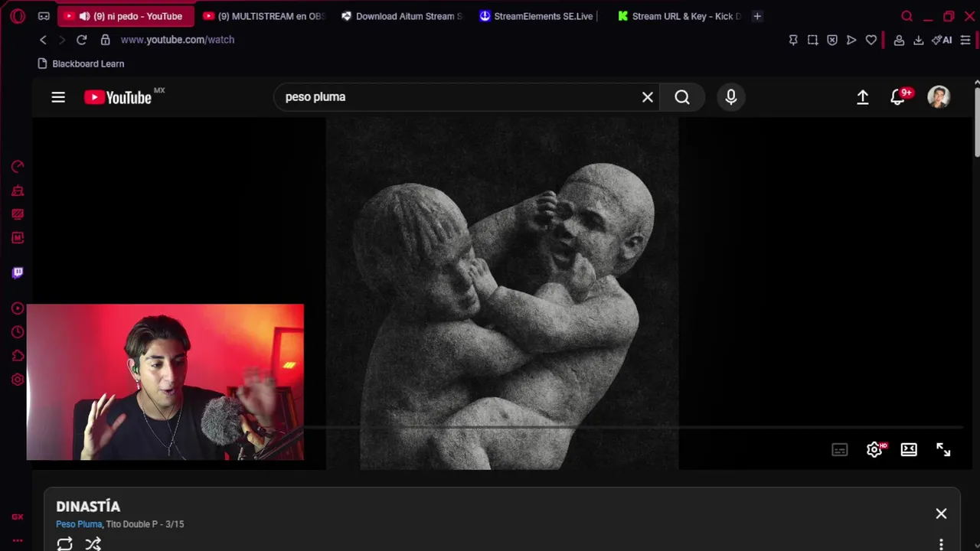
Task: Search open tabs with red magnifier
Action: tap(907, 16)
